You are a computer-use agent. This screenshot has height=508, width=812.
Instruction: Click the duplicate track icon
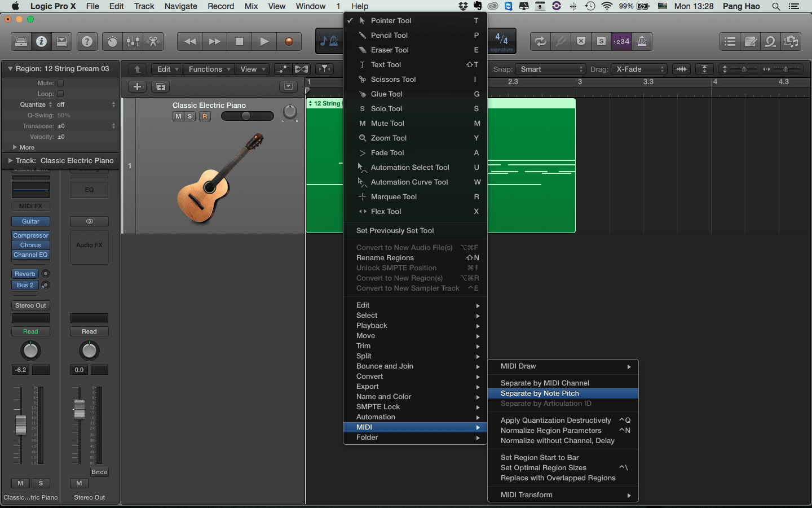(x=161, y=86)
